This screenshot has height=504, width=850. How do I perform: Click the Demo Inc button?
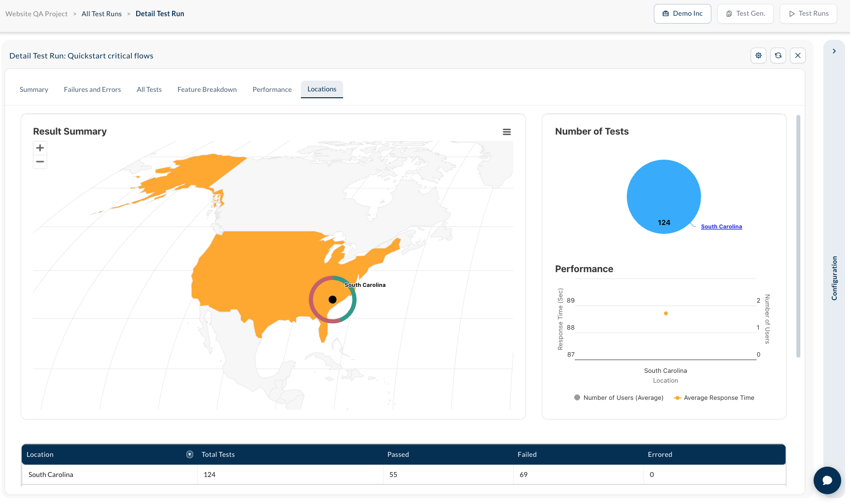point(682,14)
